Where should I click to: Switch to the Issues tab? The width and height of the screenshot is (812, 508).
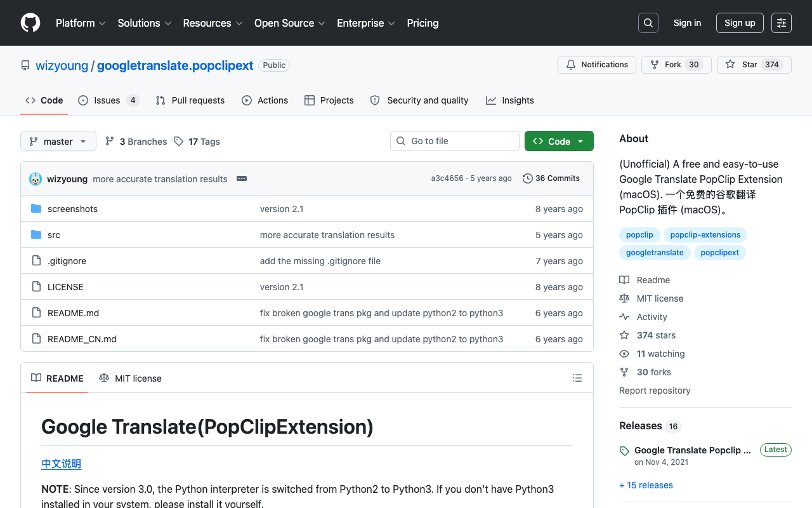(x=108, y=100)
